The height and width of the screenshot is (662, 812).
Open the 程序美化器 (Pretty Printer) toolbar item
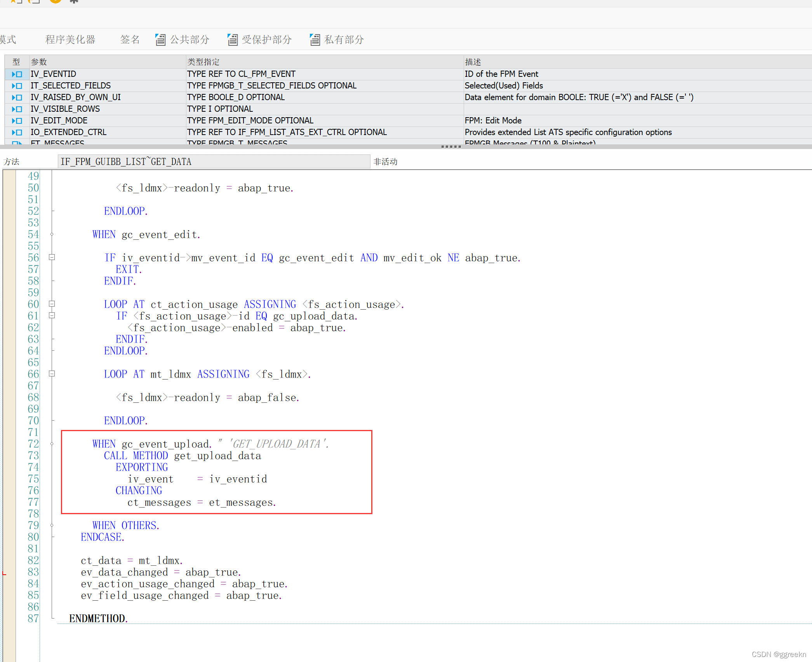70,40
